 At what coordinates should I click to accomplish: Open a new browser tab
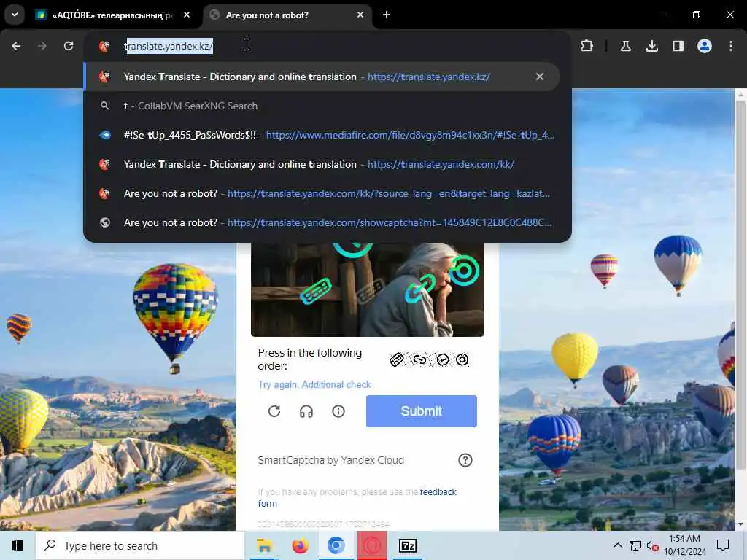[x=387, y=15]
